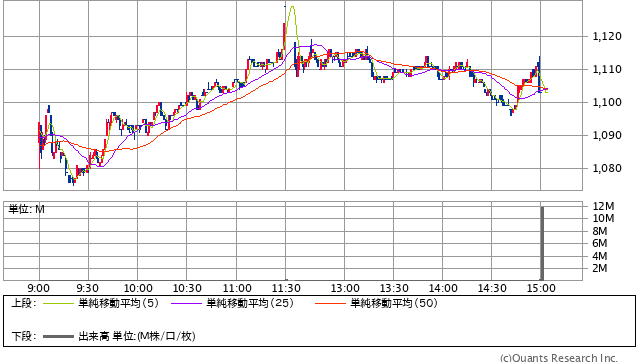Click the 10:00 time axis label
This screenshot has height=362, width=638.
tap(138, 288)
